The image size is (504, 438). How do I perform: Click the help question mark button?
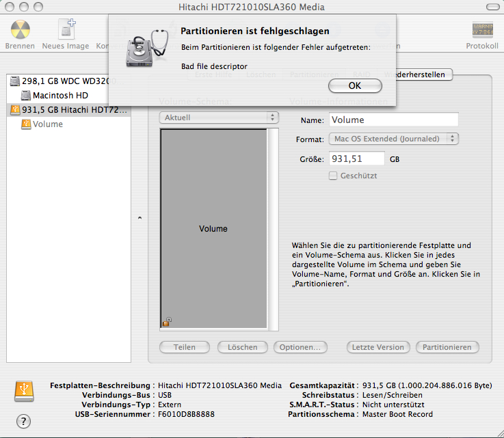point(23,422)
